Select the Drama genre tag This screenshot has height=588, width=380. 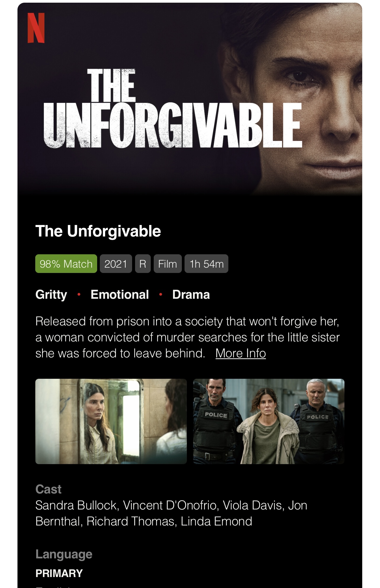click(x=191, y=295)
